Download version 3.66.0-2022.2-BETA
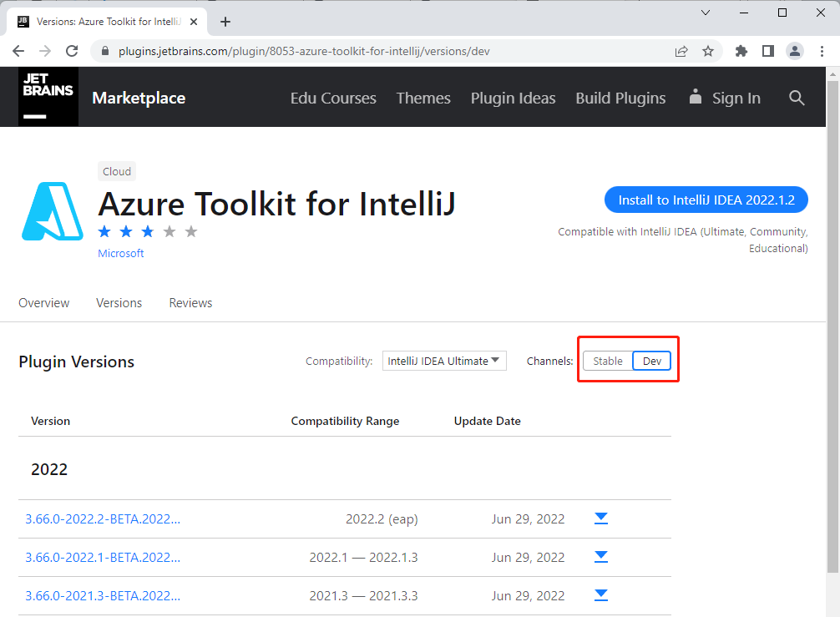The image size is (840, 617). (601, 518)
